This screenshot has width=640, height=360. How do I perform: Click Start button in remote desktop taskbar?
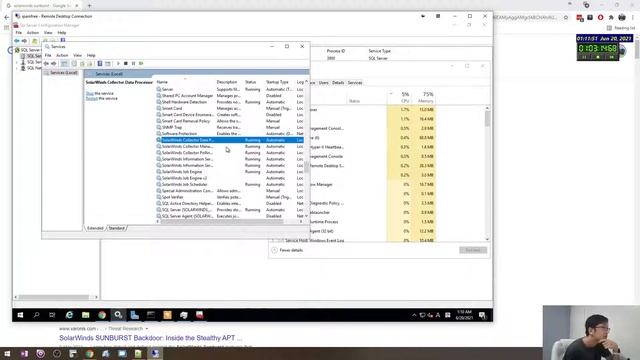pyautogui.click(x=20, y=315)
